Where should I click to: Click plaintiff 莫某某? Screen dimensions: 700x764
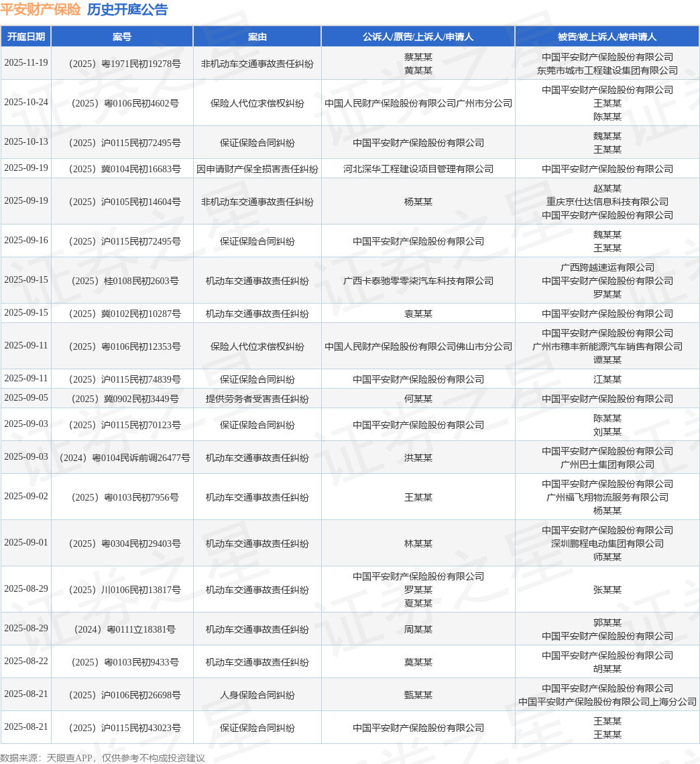[418, 662]
